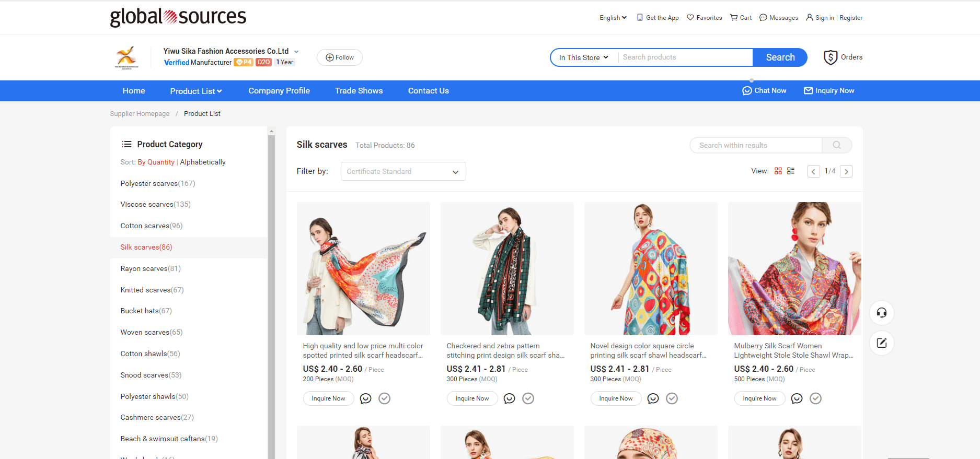Select Cashmere scarves(27) category
Viewport: 980px width, 459px height.
click(x=157, y=418)
